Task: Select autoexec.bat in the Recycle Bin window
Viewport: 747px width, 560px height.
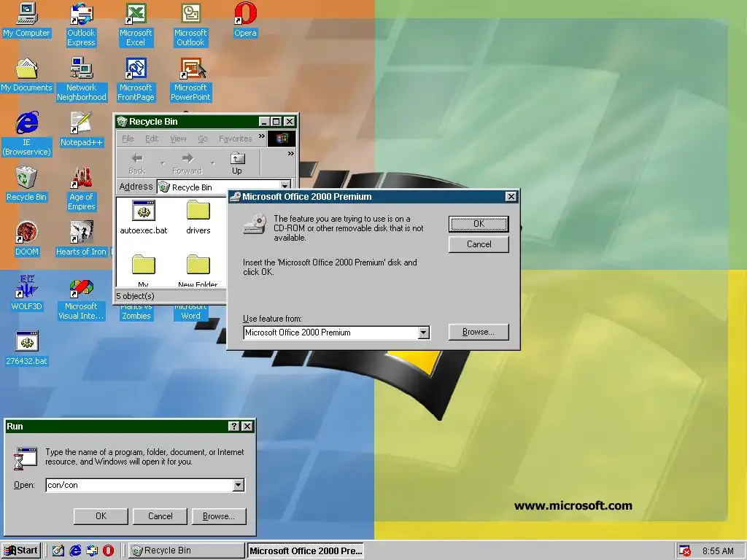Action: [x=144, y=218]
